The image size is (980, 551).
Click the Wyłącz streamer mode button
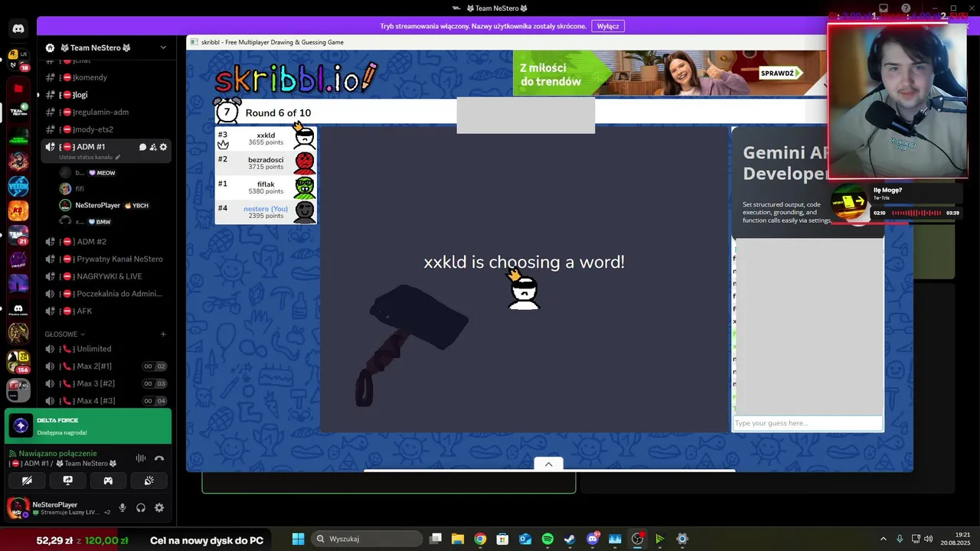pyautogui.click(x=608, y=26)
